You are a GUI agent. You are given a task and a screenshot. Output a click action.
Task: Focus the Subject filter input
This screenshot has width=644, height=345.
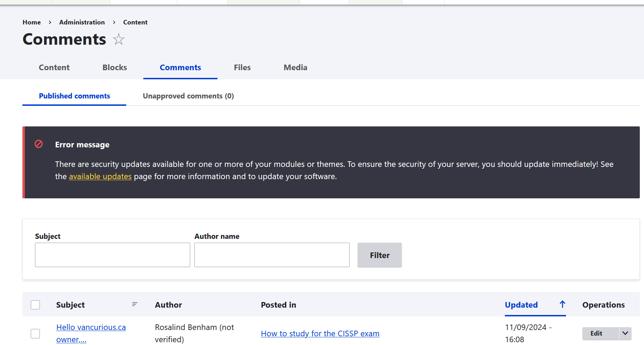(x=113, y=255)
